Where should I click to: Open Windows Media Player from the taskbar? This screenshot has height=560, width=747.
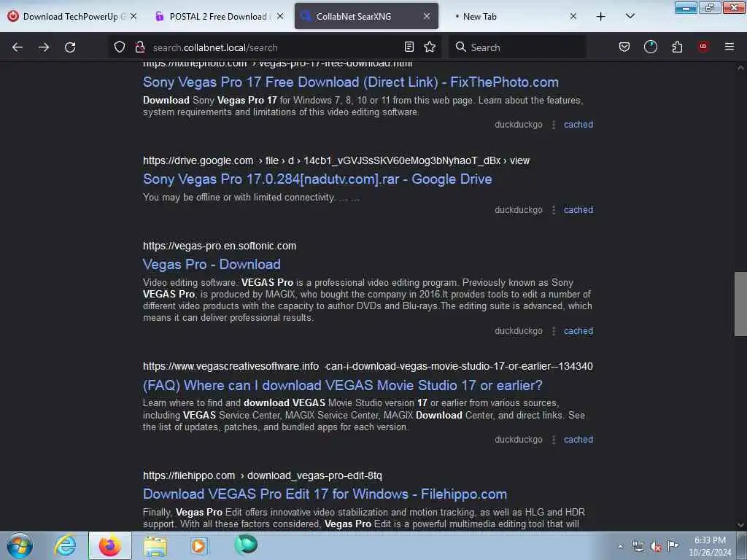(x=199, y=545)
